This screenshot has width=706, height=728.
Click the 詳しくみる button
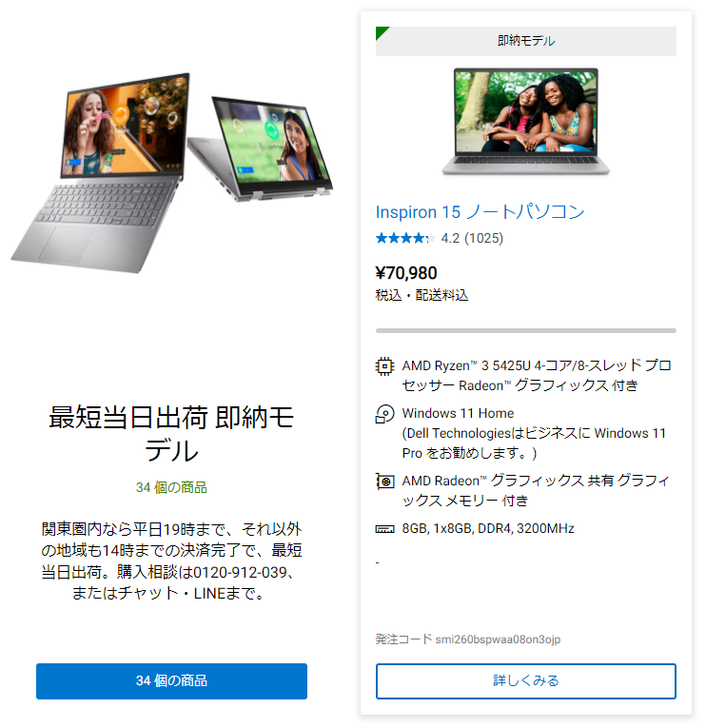point(526,680)
